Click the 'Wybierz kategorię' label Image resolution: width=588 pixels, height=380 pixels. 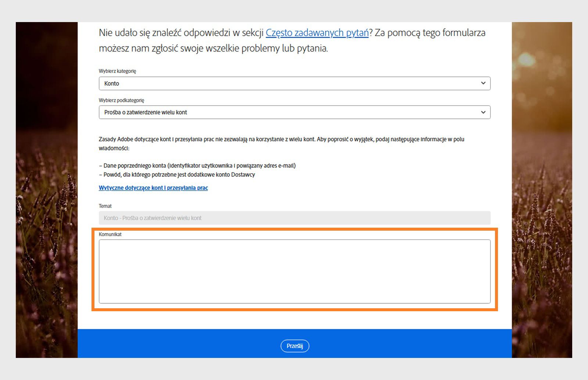[x=117, y=71]
